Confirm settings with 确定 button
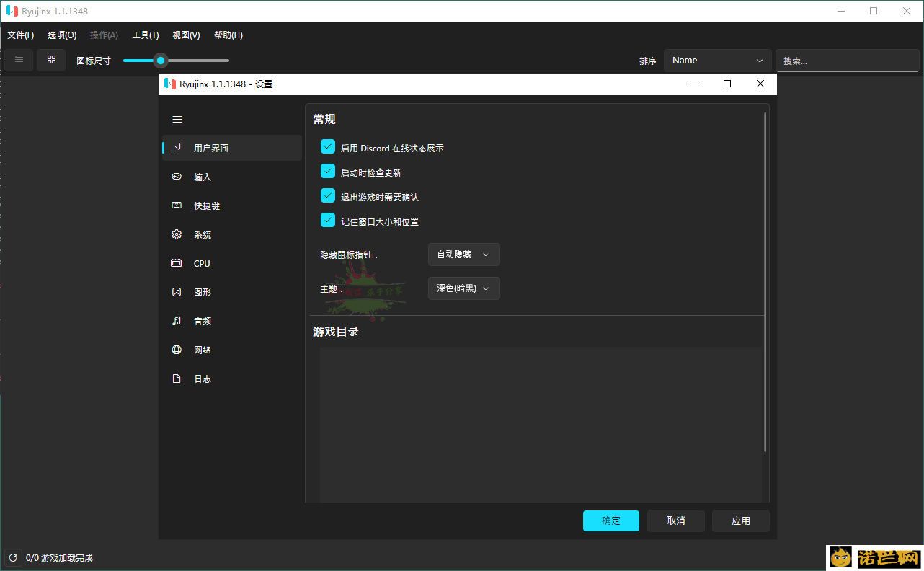The width and height of the screenshot is (924, 571). pos(611,521)
